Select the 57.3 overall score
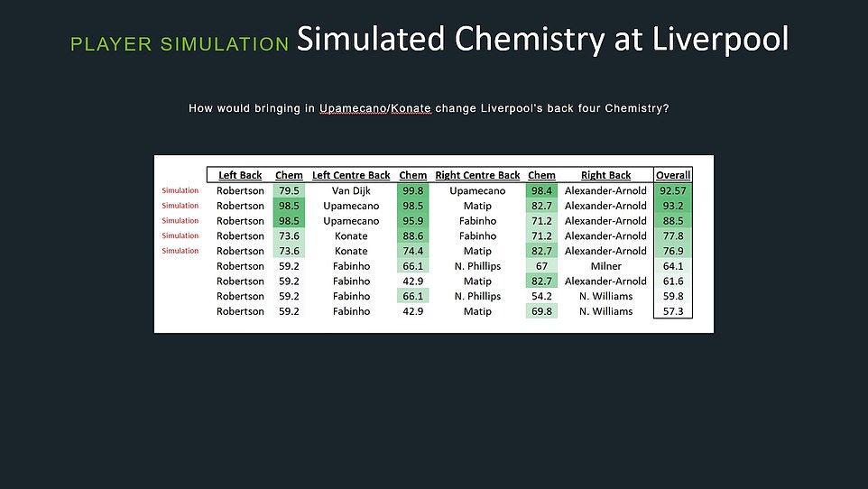The width and height of the screenshot is (868, 489). click(673, 311)
